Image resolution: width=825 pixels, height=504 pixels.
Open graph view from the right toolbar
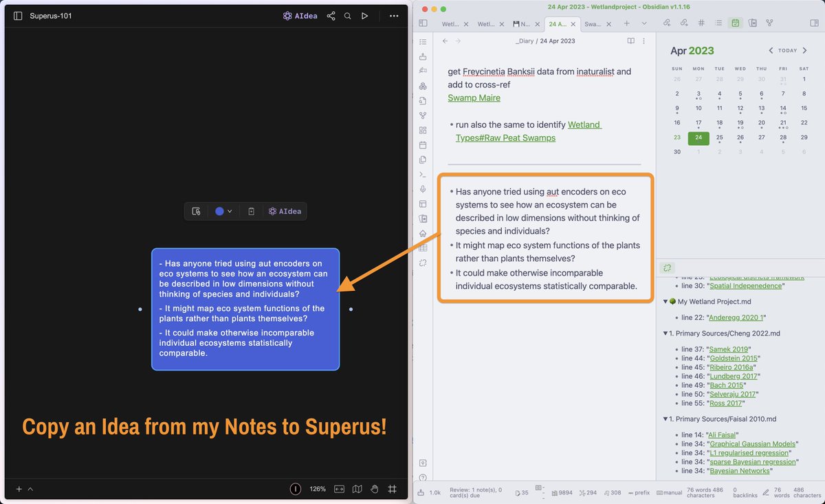(769, 23)
